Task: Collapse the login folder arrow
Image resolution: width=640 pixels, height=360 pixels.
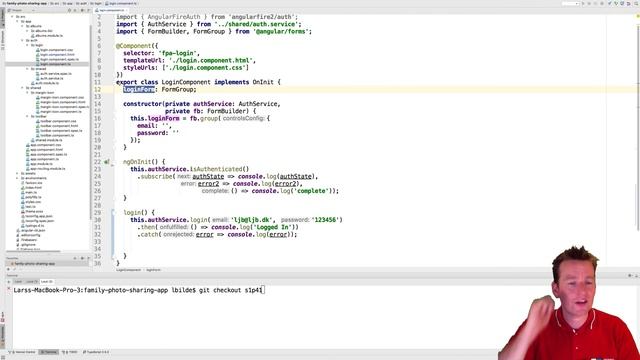Action: 28,45
